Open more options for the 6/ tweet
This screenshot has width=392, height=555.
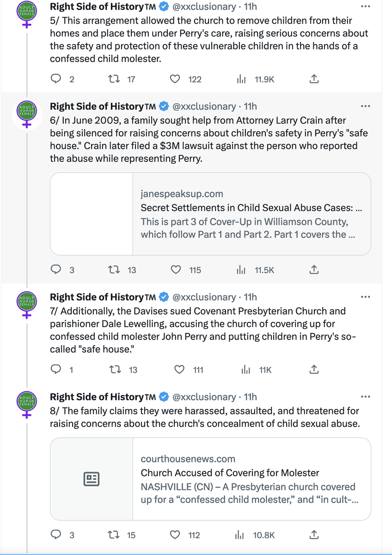pos(365,106)
